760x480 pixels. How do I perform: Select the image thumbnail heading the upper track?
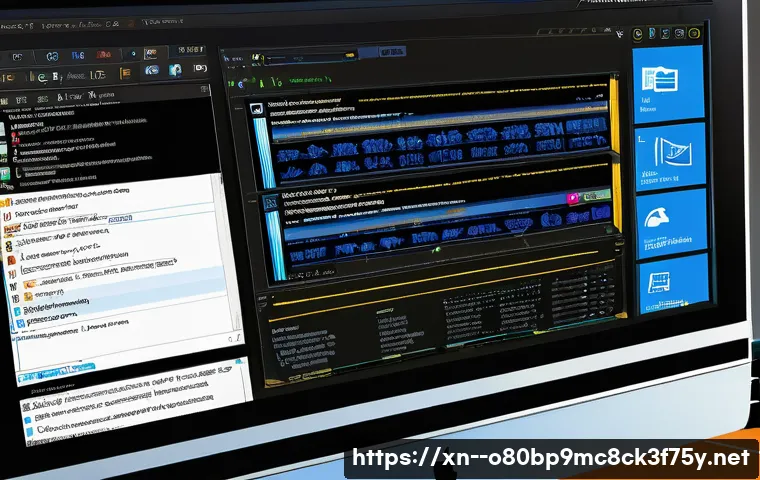point(256,109)
